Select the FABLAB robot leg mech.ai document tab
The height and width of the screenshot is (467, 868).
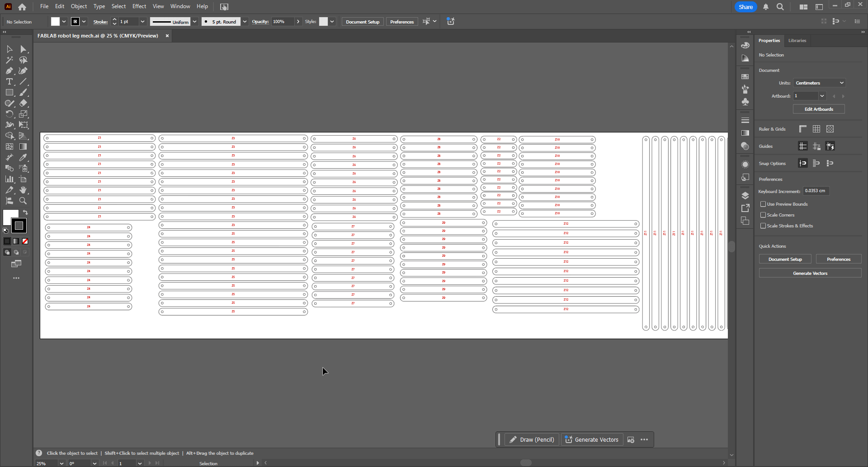pos(98,36)
